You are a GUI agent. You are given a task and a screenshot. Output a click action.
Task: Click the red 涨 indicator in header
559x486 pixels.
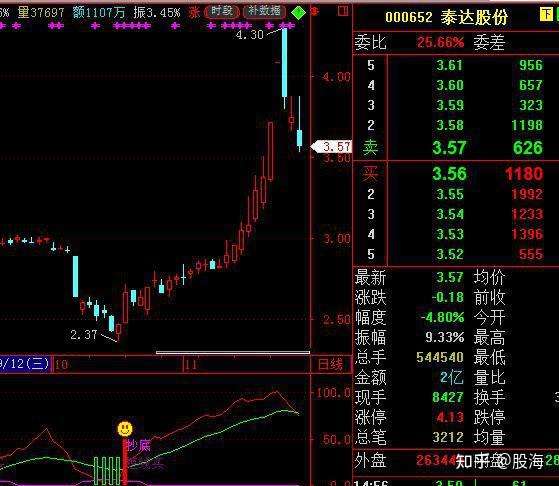[195, 13]
